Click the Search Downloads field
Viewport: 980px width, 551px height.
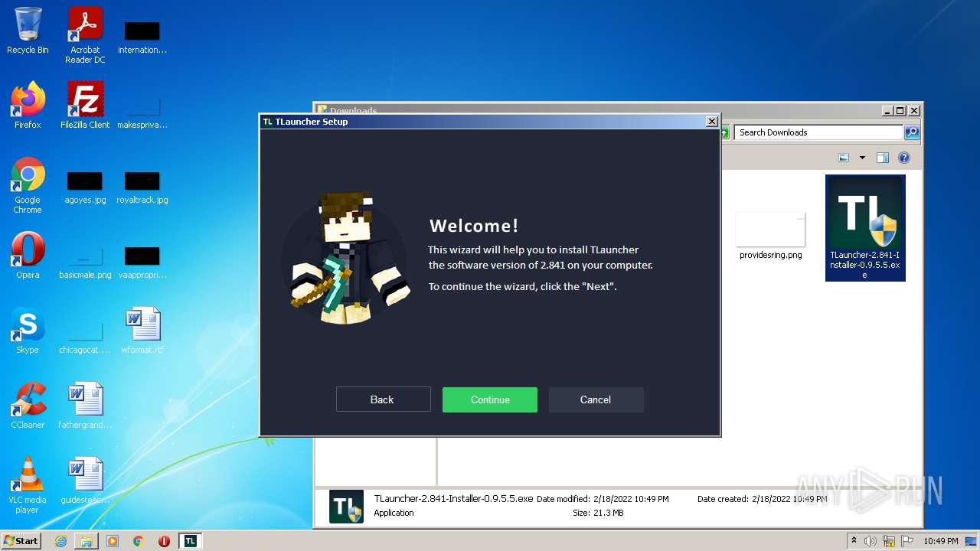818,132
